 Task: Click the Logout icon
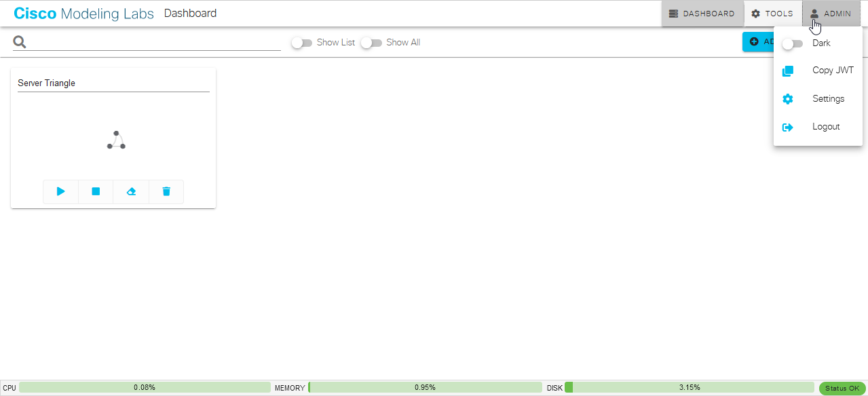coord(788,127)
